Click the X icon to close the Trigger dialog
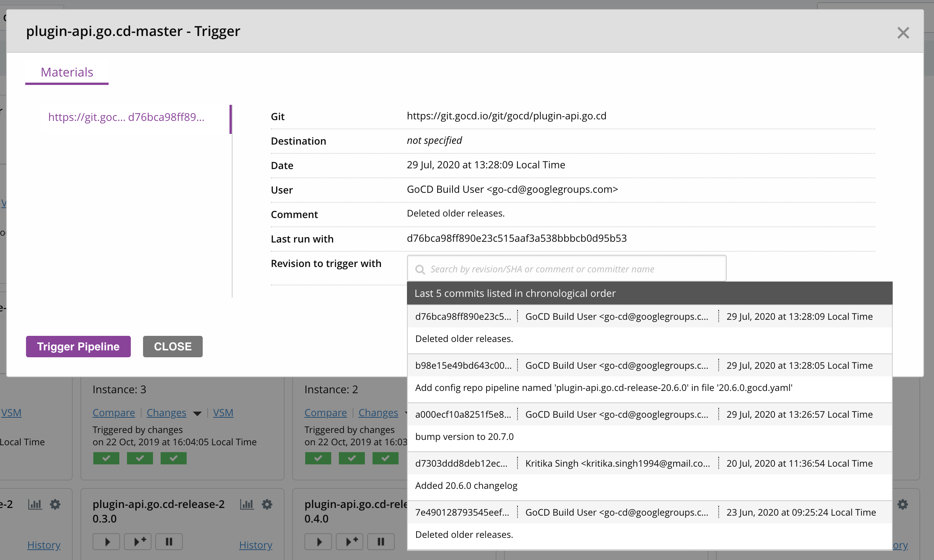 [x=903, y=33]
